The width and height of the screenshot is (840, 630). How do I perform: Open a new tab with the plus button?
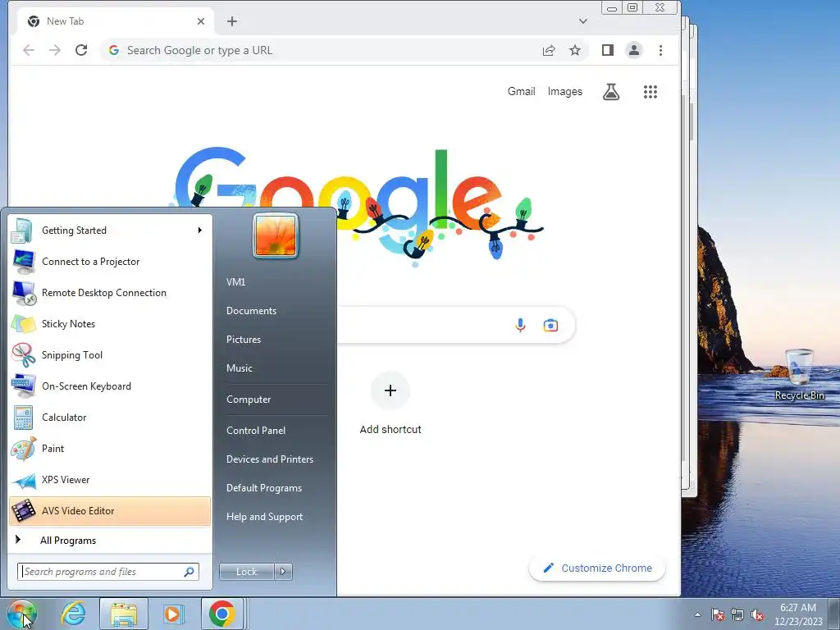point(232,21)
